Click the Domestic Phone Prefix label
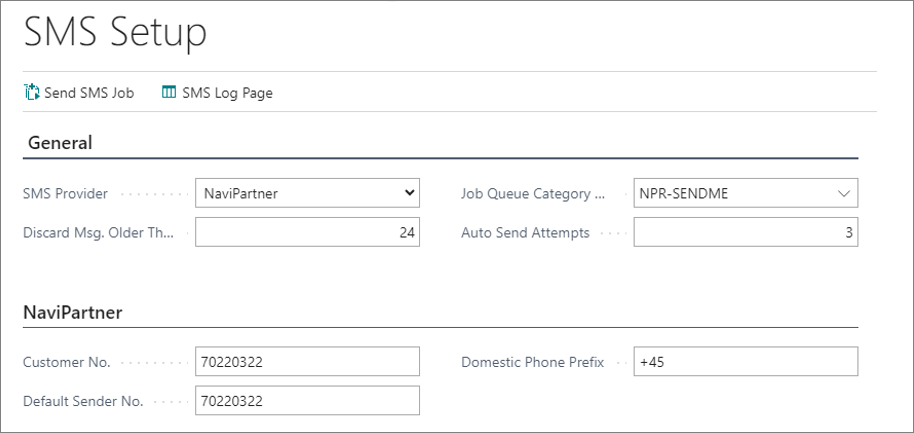This screenshot has width=914, height=433. click(532, 362)
